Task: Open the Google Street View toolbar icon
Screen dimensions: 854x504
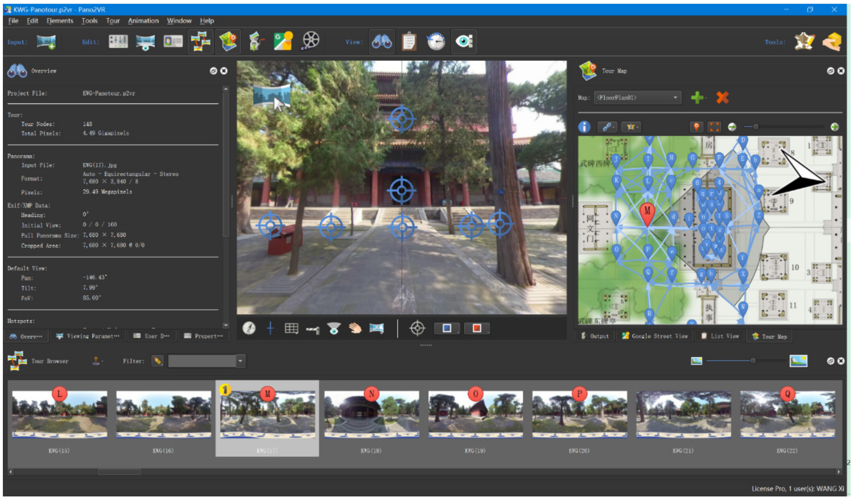Action: tap(283, 41)
